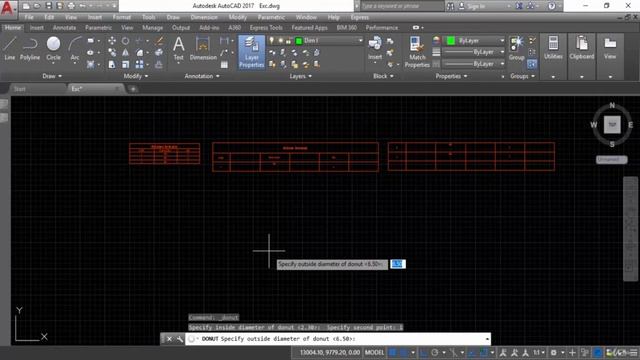Select the Polyline tool
The image size is (640, 360).
(30, 49)
